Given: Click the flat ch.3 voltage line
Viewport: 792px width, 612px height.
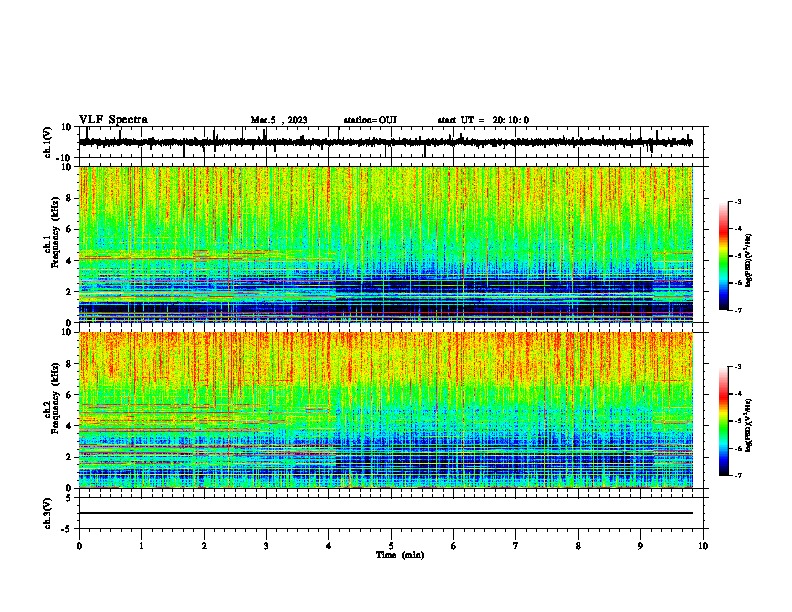Looking at the screenshot, I should tap(386, 513).
